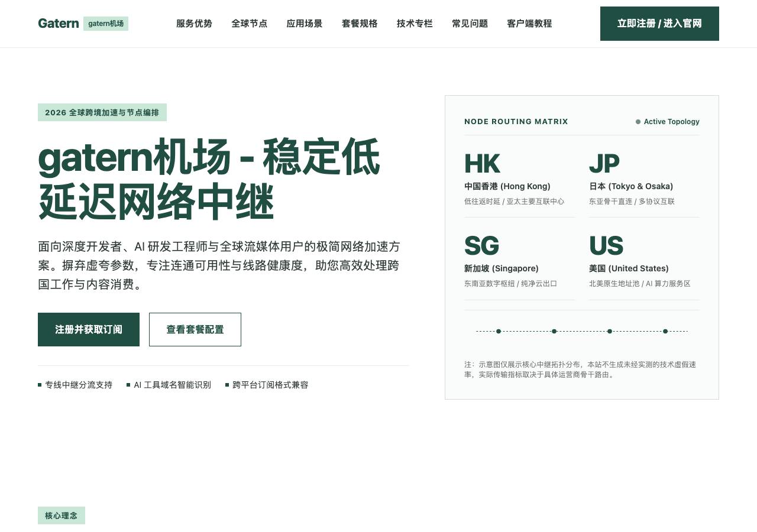Click 中国香港 (Hong Kong) label
The width and height of the screenshot is (757, 532).
(x=507, y=186)
